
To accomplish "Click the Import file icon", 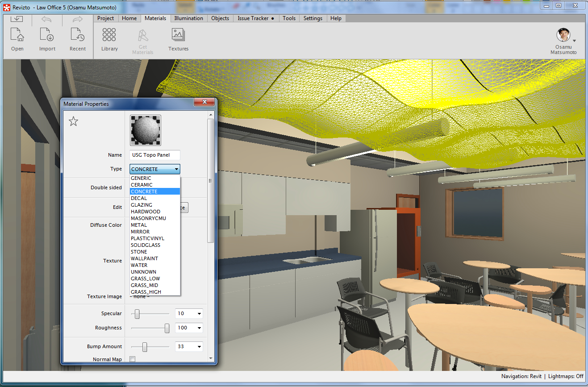I will [47, 35].
